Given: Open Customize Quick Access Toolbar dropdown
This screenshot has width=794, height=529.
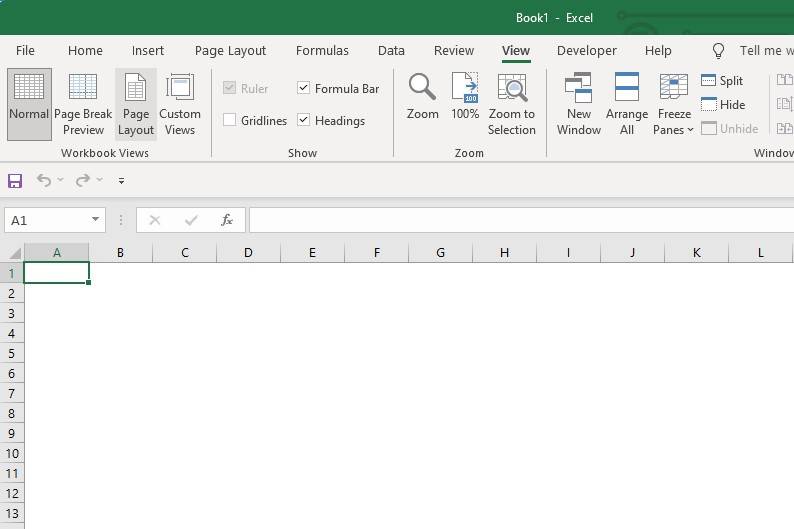Looking at the screenshot, I should pyautogui.click(x=121, y=181).
